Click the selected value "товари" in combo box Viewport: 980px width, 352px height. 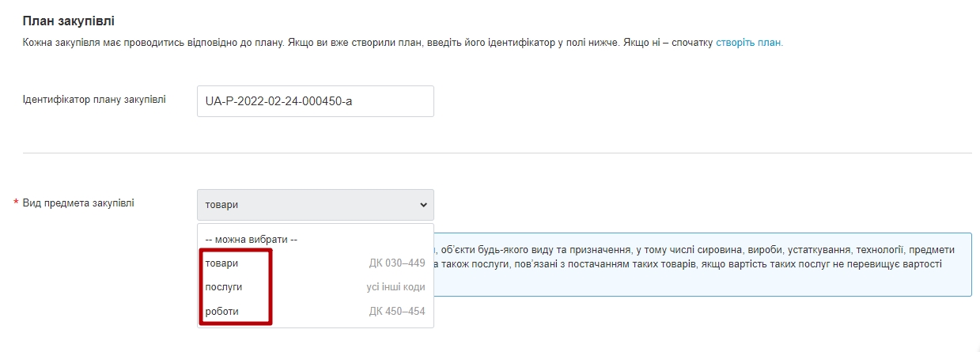click(221, 205)
